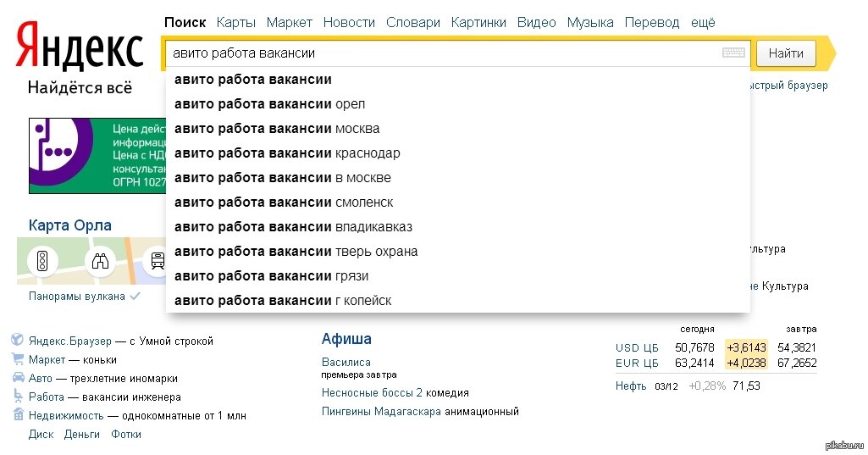Click the Недвижимость building icon
Screen dimensions: 868x455
[19, 414]
